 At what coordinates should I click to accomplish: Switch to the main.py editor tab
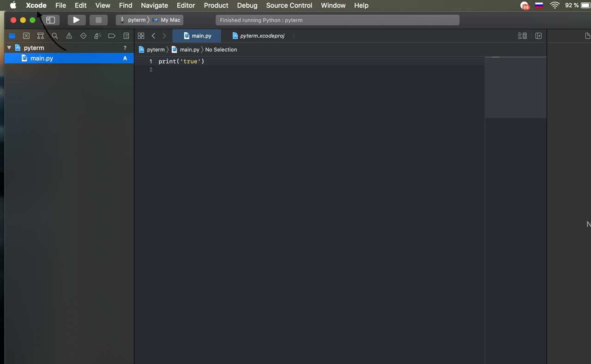coord(197,36)
